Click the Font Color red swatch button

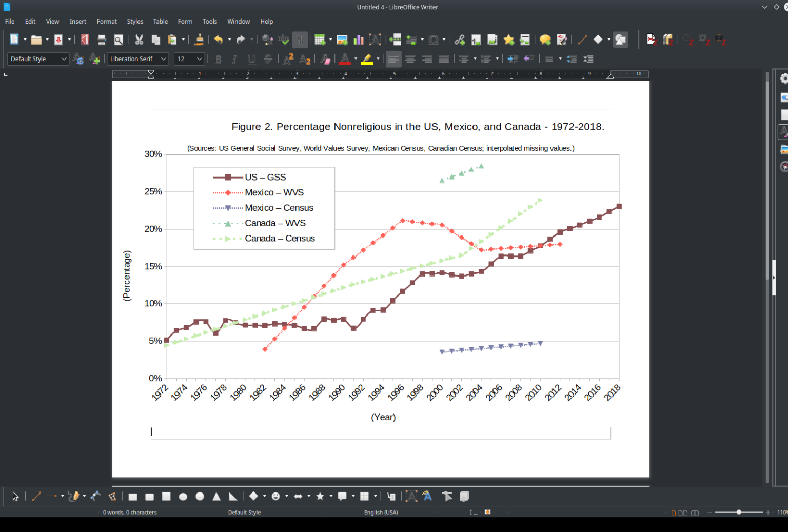click(345, 59)
